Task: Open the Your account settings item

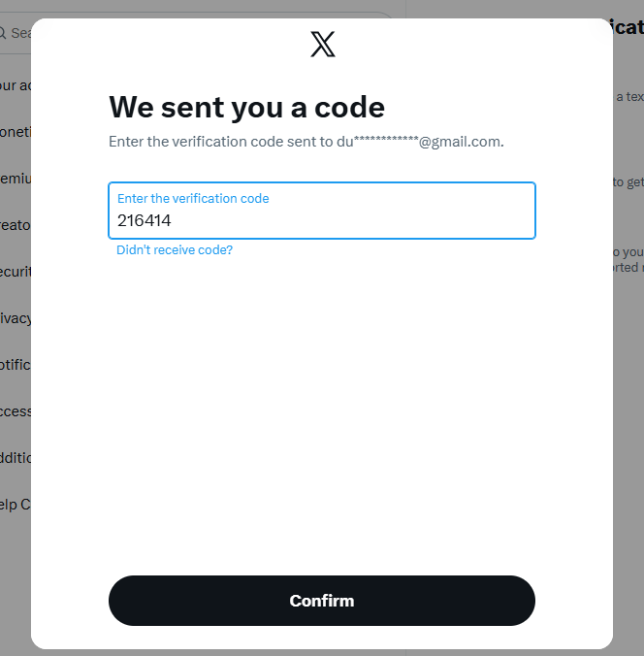Action: click(x=15, y=85)
